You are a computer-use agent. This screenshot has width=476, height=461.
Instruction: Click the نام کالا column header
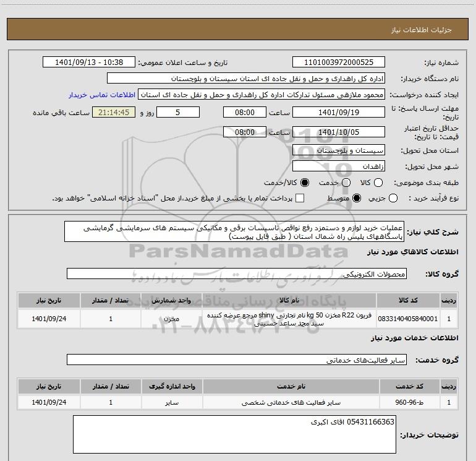coord(289,300)
